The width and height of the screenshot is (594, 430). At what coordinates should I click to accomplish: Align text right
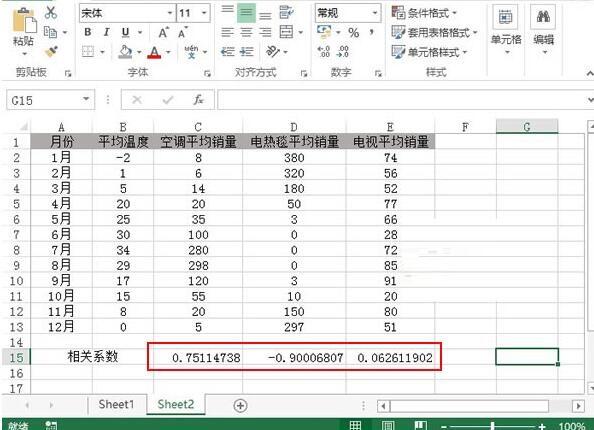click(x=265, y=32)
